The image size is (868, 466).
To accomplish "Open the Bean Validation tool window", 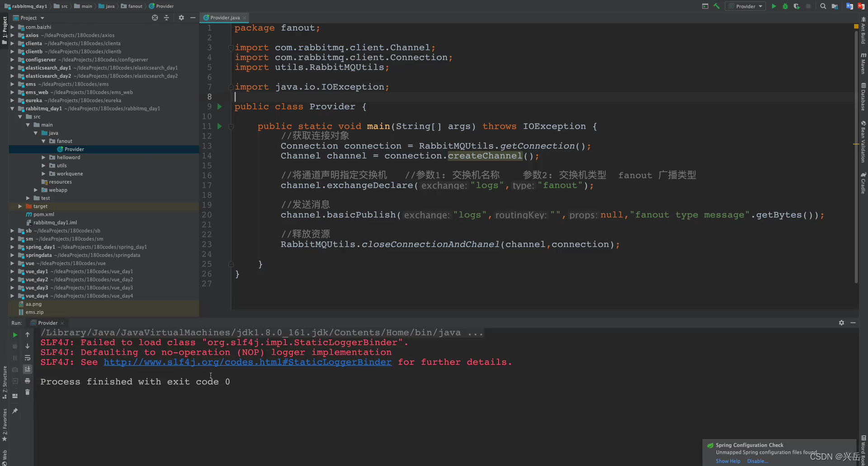I will click(863, 142).
